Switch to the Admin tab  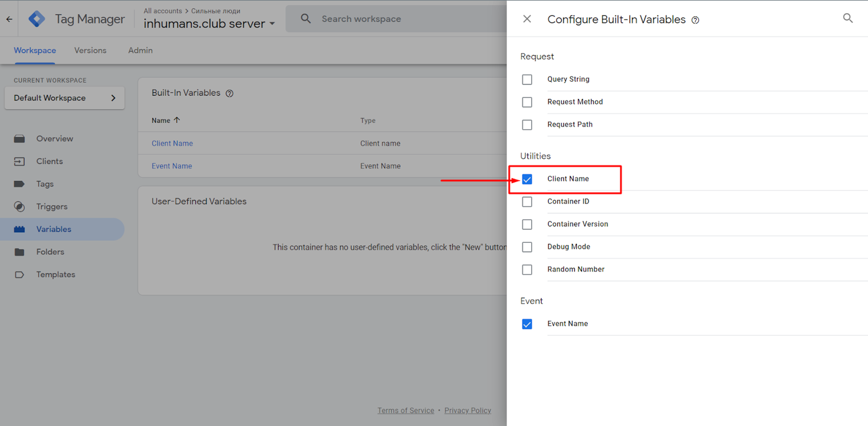140,50
